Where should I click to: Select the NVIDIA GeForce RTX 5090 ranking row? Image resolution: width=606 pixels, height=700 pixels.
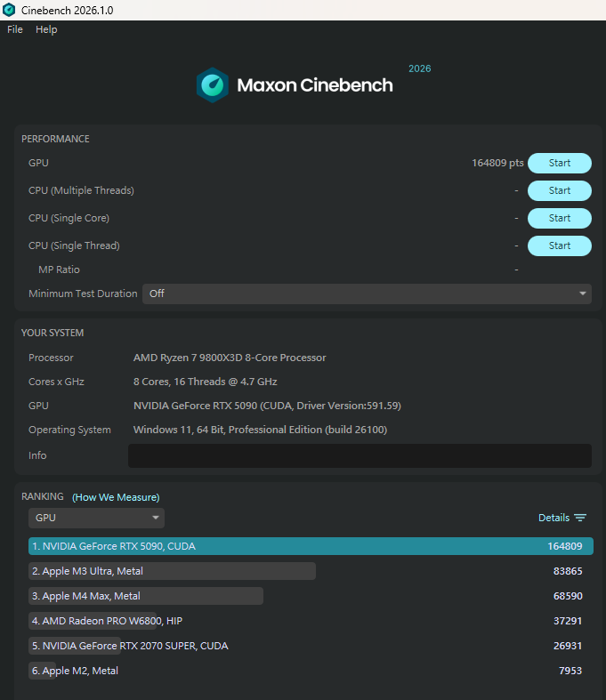pyautogui.click(x=311, y=546)
